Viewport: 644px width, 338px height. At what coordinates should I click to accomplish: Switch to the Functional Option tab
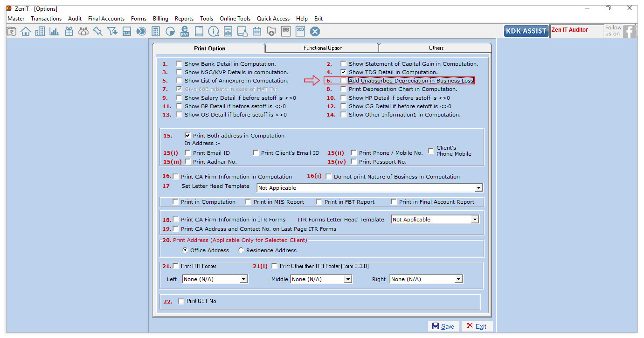323,48
